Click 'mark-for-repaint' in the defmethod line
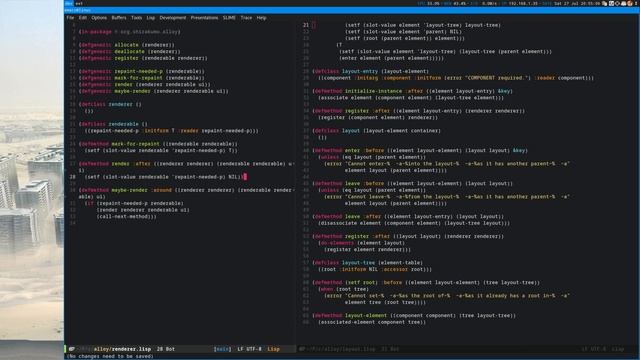Screen dimensions: 640x360 pos(136,144)
